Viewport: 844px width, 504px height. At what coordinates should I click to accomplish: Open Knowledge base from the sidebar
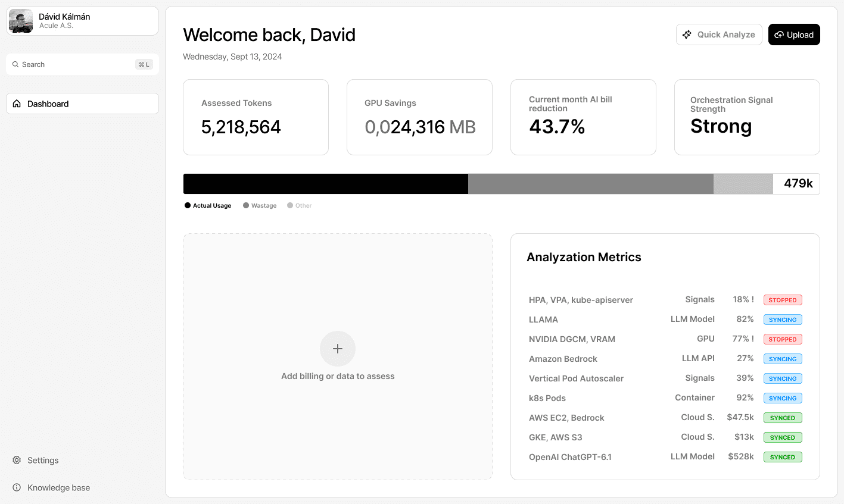[x=58, y=487]
